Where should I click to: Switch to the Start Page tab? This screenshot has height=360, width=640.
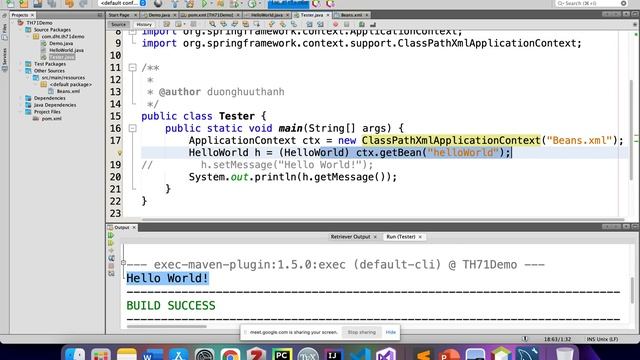119,15
